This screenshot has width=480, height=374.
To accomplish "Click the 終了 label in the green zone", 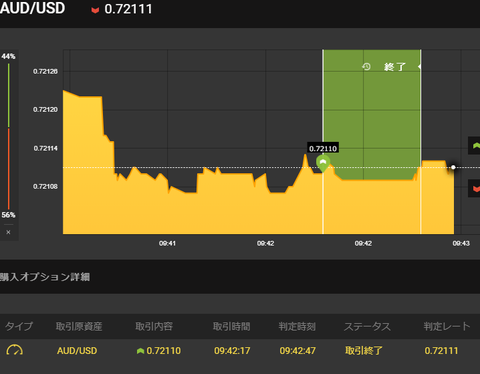I will [395, 67].
